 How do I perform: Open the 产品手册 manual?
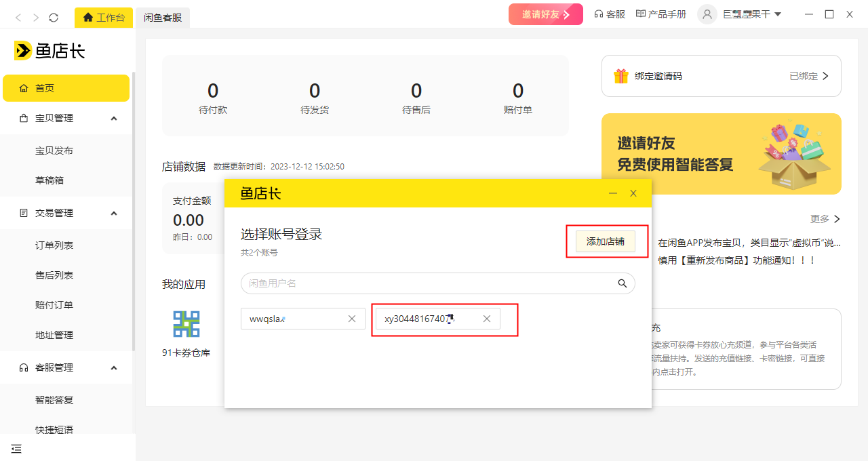click(x=661, y=14)
